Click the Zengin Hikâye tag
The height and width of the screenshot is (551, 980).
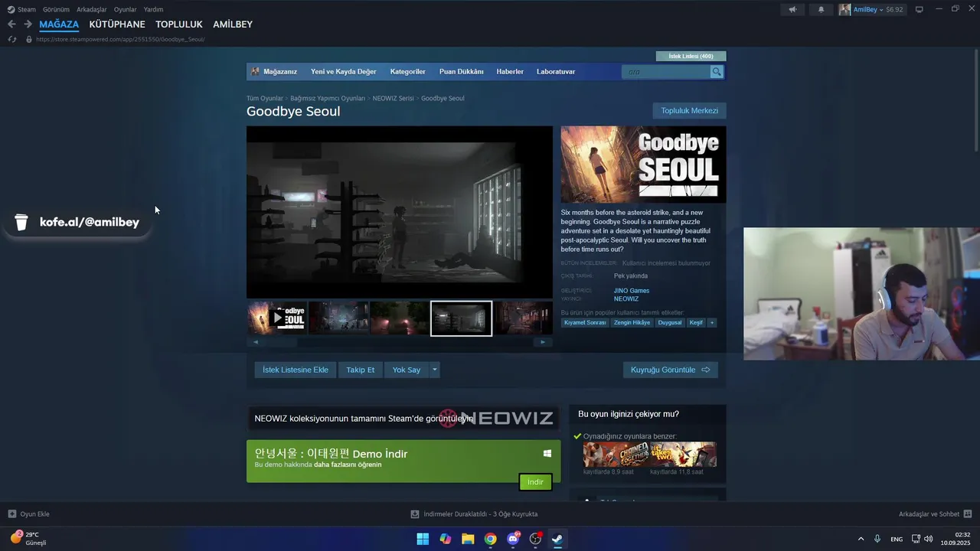(632, 323)
